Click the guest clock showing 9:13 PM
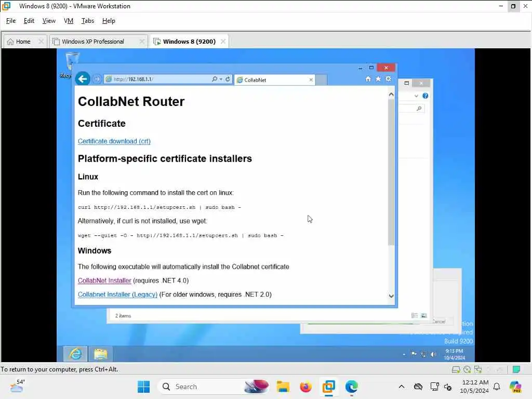 coord(454,354)
